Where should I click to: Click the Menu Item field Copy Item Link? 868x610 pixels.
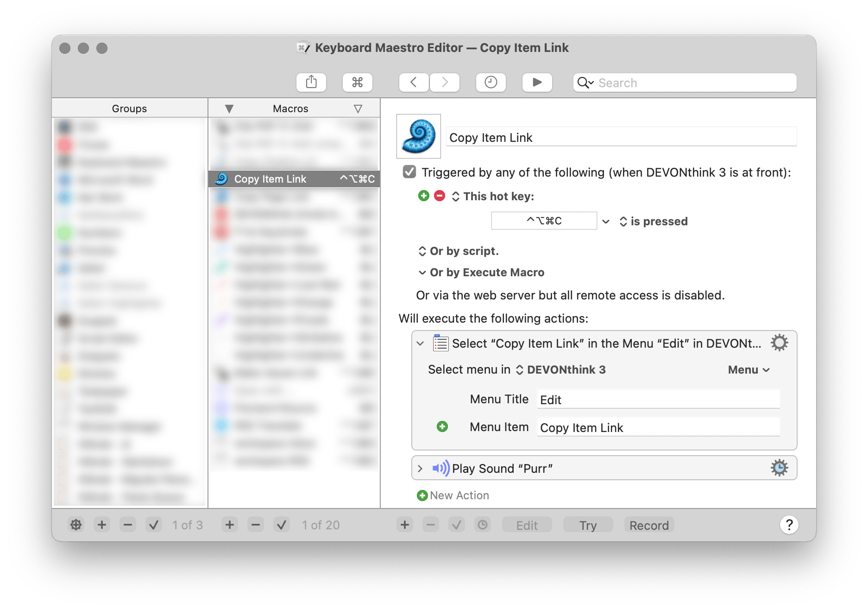pyautogui.click(x=658, y=427)
